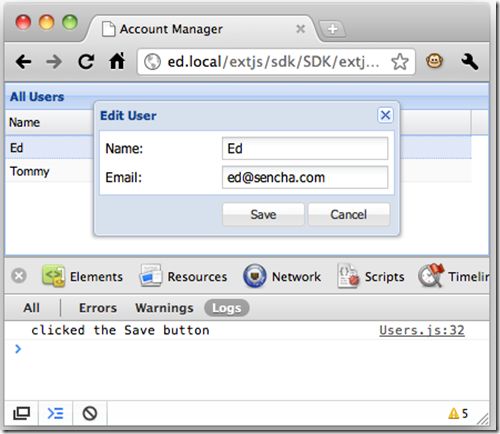The height and width of the screenshot is (434, 500).
Task: Go back with the browser back arrow
Action: (x=23, y=62)
